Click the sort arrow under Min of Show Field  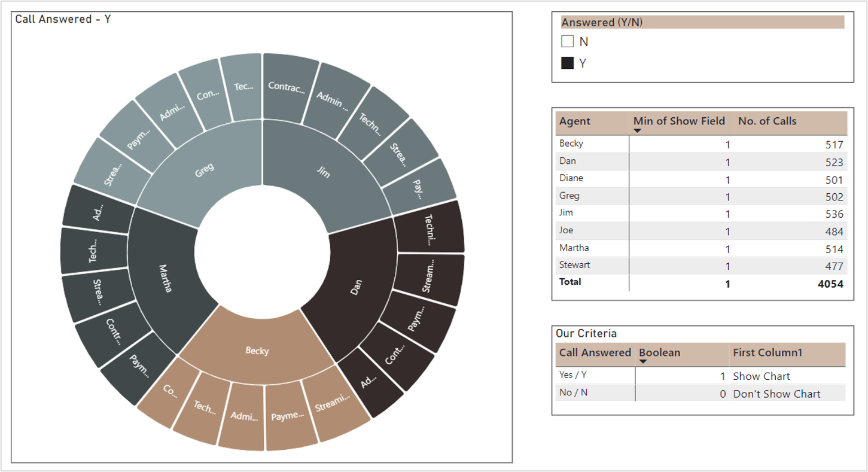[637, 131]
